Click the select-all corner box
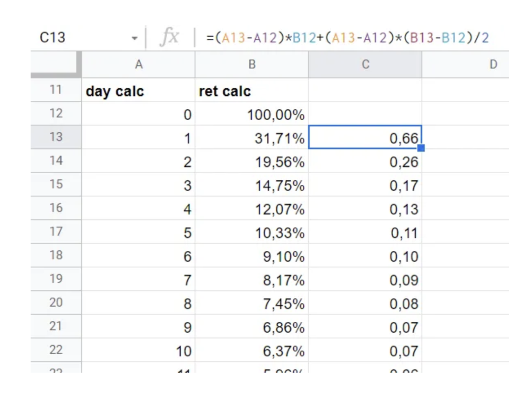532x402 pixels. 55,64
